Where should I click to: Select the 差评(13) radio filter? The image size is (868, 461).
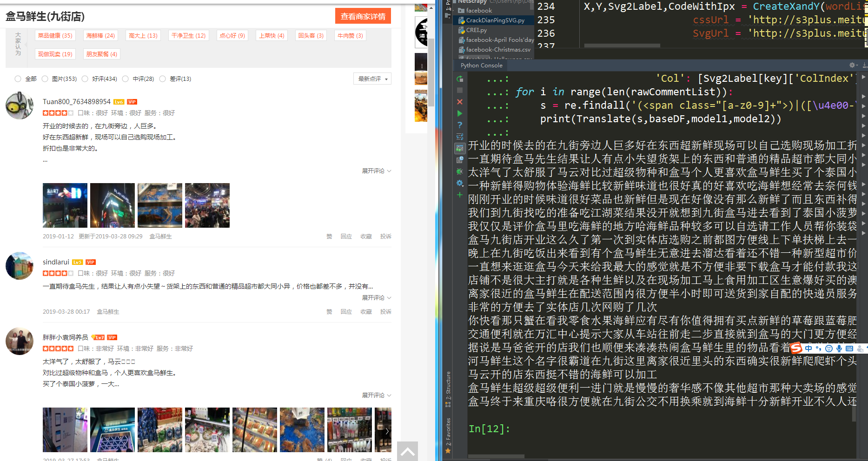click(x=162, y=79)
